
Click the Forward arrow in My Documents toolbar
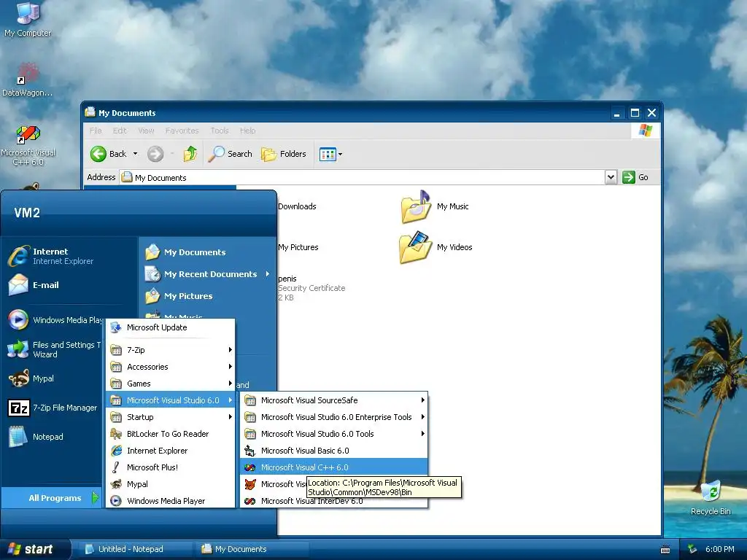pyautogui.click(x=155, y=154)
